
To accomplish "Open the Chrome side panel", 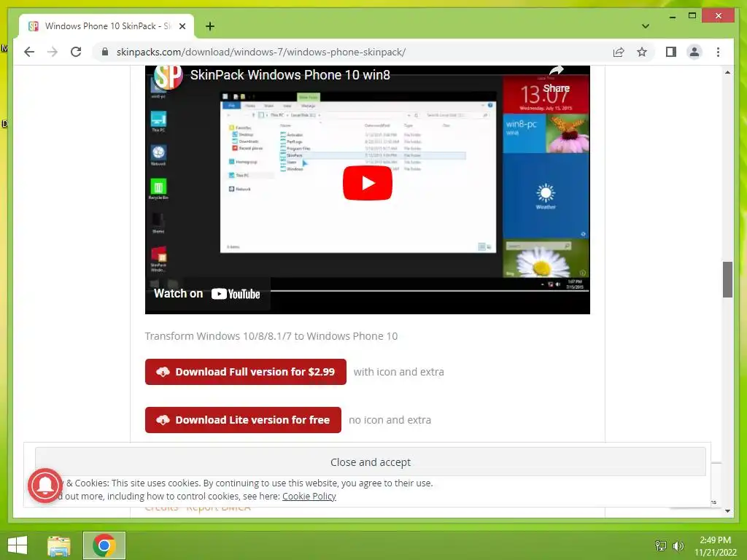I will [671, 52].
